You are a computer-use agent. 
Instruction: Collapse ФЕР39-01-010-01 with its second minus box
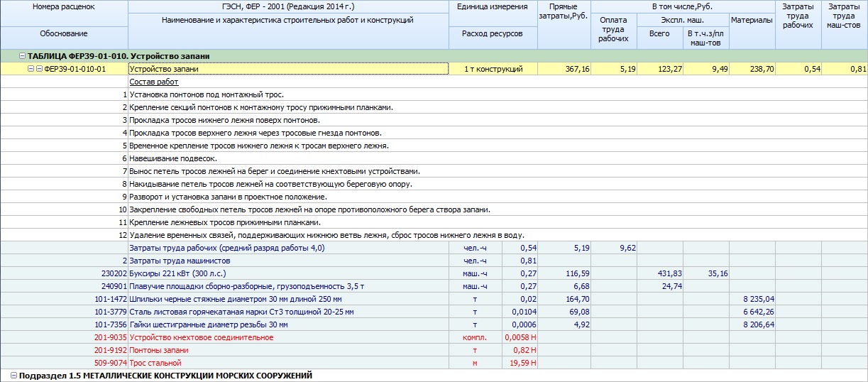[x=39, y=69]
